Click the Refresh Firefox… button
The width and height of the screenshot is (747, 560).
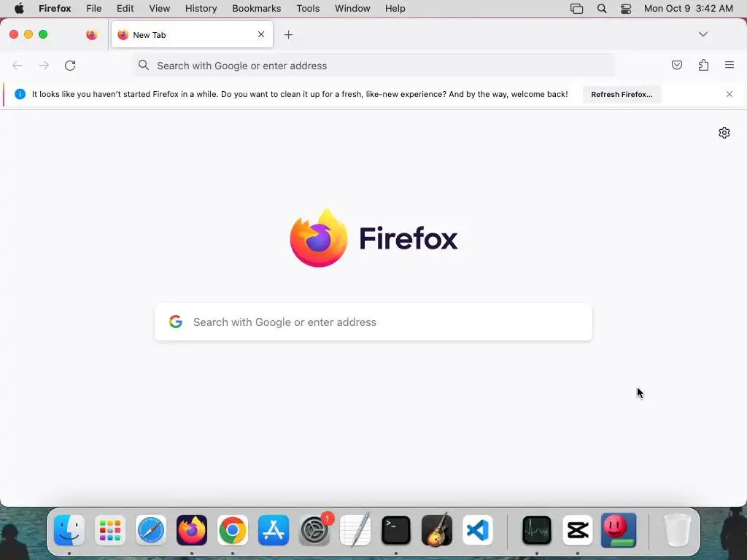(x=622, y=94)
